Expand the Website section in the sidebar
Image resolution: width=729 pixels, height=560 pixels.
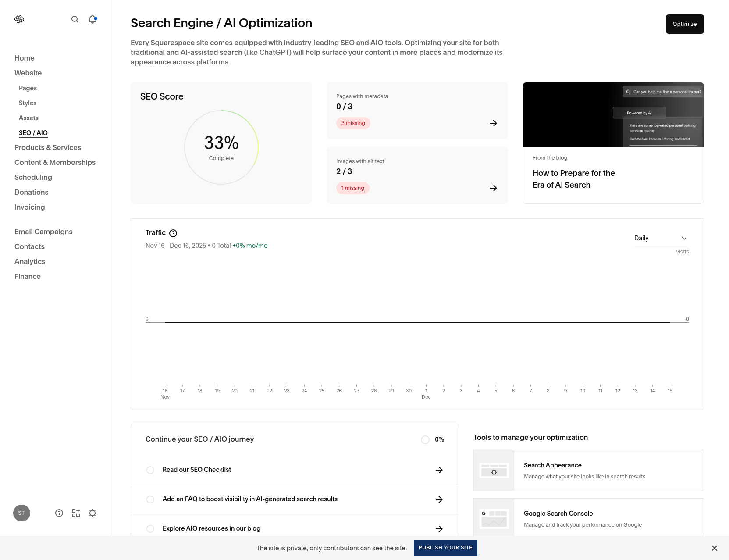click(28, 73)
